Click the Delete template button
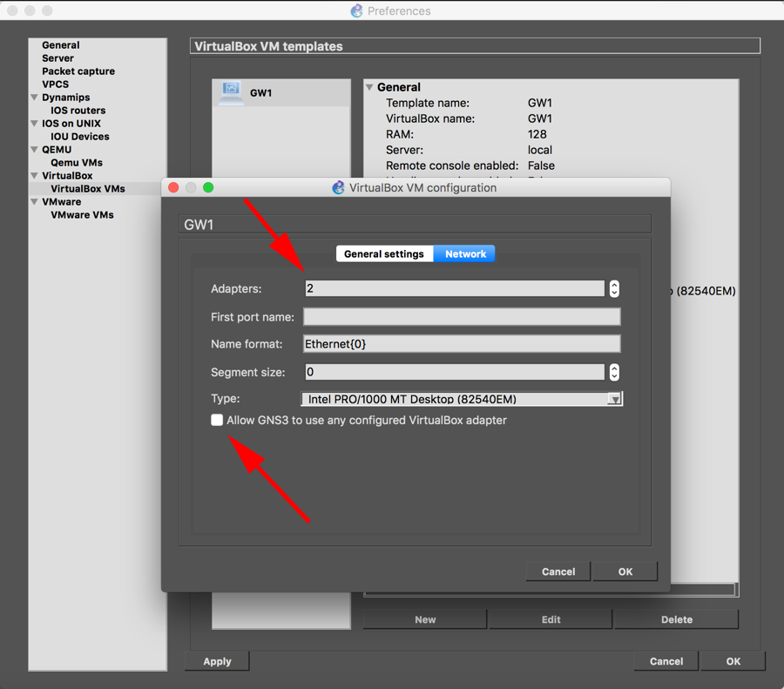 point(677,619)
